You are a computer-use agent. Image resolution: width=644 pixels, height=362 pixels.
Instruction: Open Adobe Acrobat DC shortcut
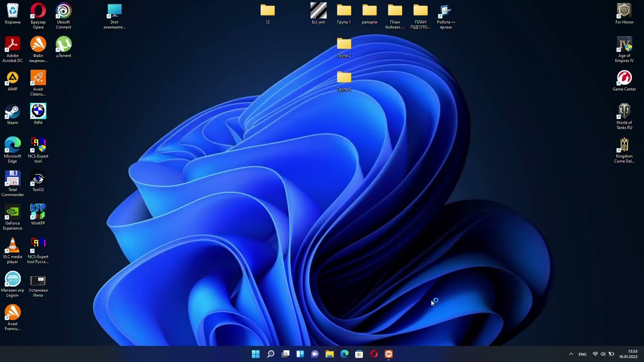pyautogui.click(x=13, y=50)
